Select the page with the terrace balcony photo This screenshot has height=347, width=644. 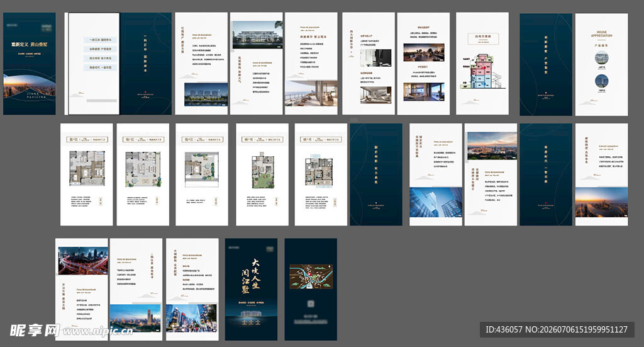(x=311, y=64)
